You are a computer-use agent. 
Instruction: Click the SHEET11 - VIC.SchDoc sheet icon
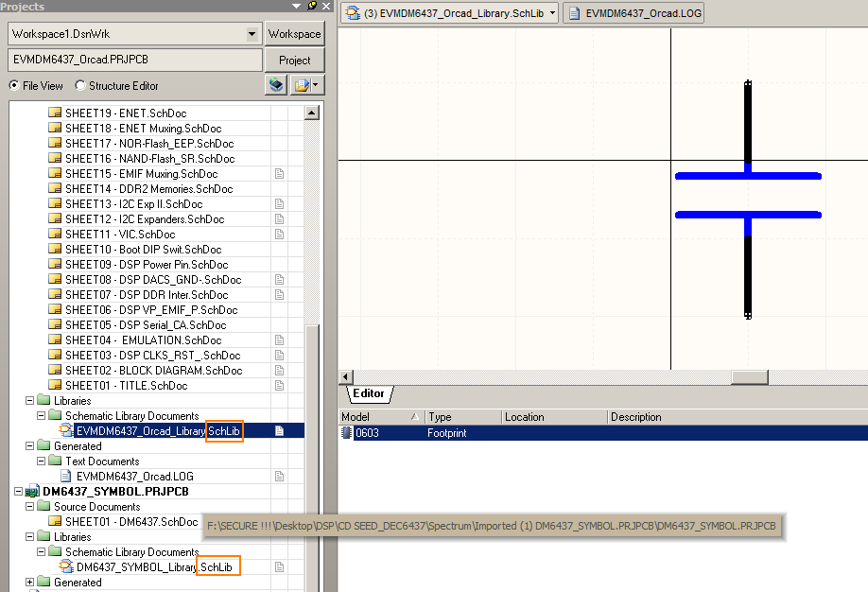(x=55, y=234)
